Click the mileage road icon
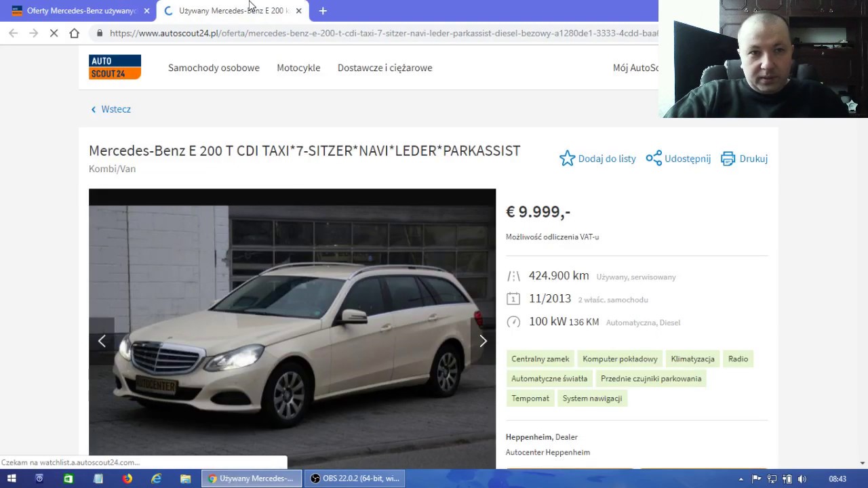Viewport: 868px width, 488px height. [513, 276]
